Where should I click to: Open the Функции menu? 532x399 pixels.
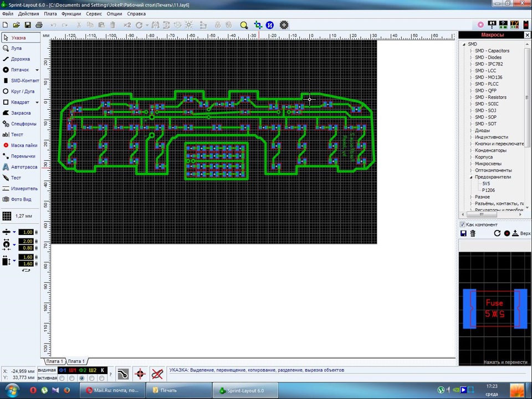(71, 14)
